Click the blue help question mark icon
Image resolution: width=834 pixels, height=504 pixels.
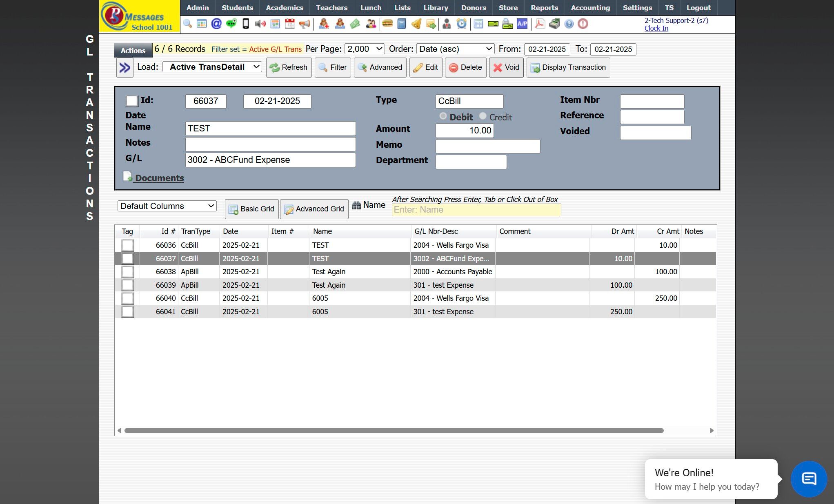click(569, 24)
